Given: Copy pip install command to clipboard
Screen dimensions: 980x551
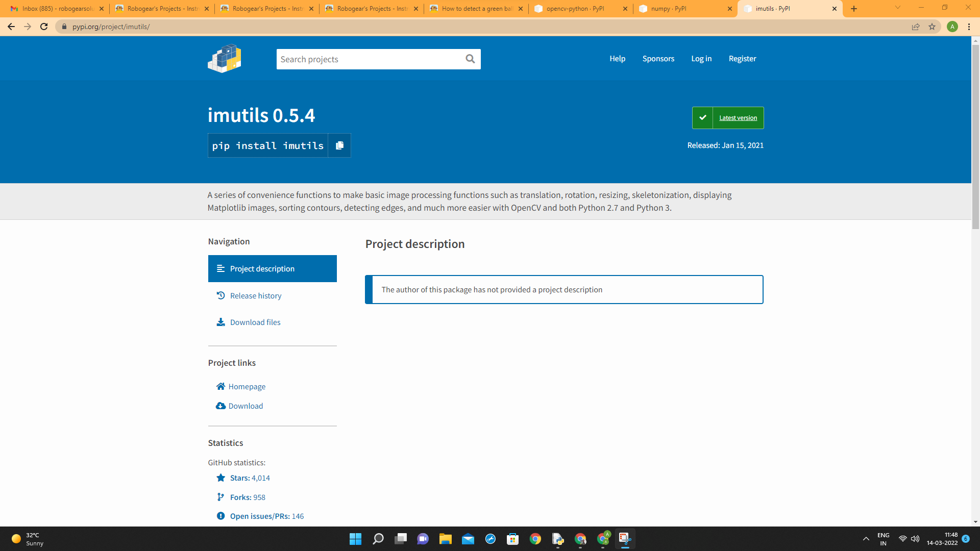Looking at the screenshot, I should (x=339, y=146).
